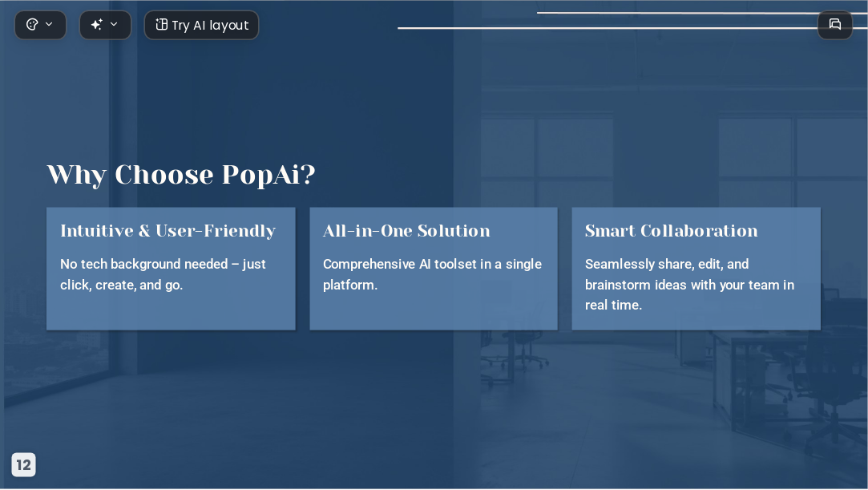
Task: Select 'All-in-One Solution' card title
Action: pos(406,231)
